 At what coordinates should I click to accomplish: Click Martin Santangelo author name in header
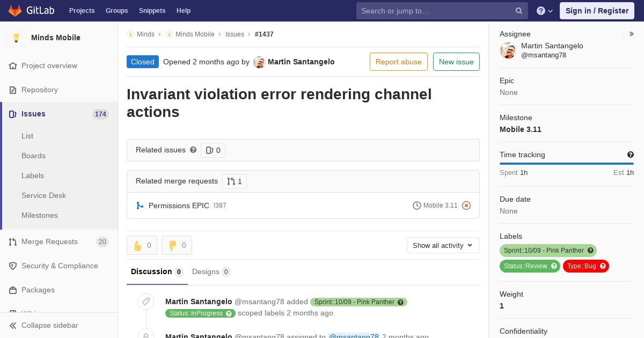(x=301, y=62)
